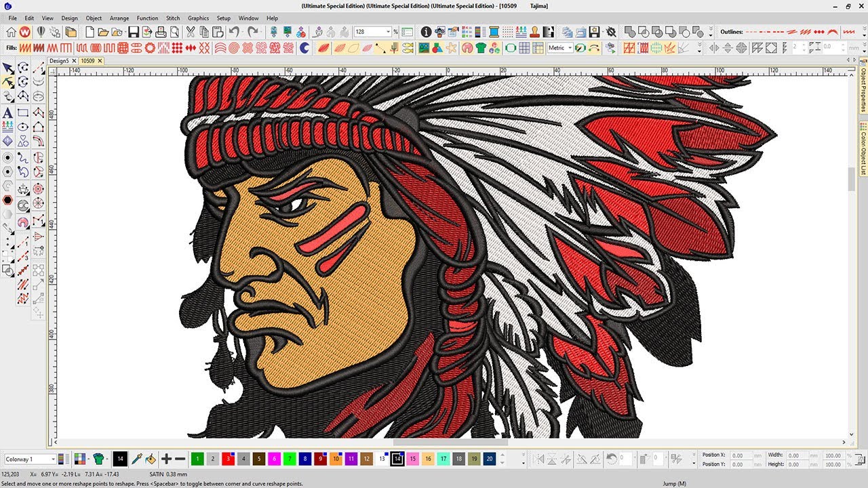Select the Satin fill stitch type
This screenshot has height=488, width=868.
click(26, 47)
